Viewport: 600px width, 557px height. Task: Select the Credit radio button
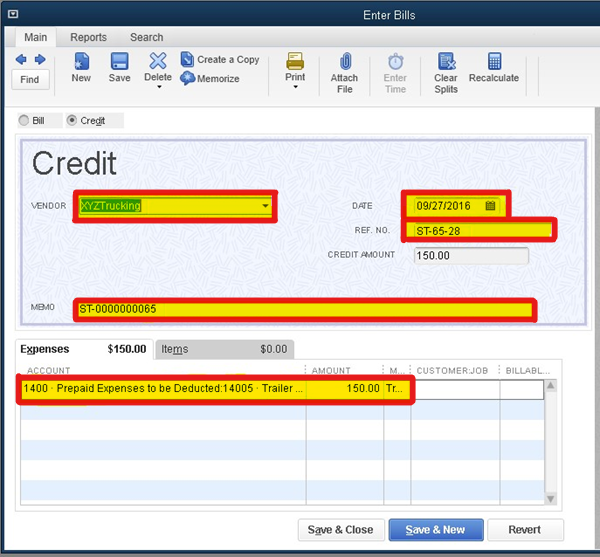(x=72, y=120)
